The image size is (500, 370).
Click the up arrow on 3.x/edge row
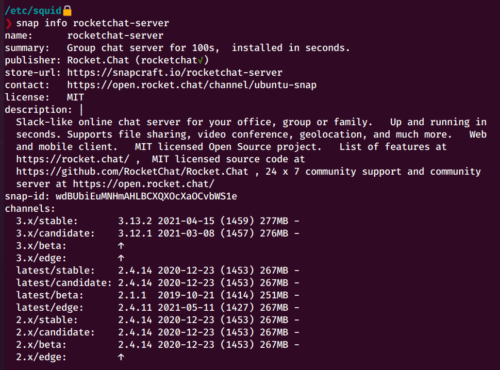click(121, 258)
